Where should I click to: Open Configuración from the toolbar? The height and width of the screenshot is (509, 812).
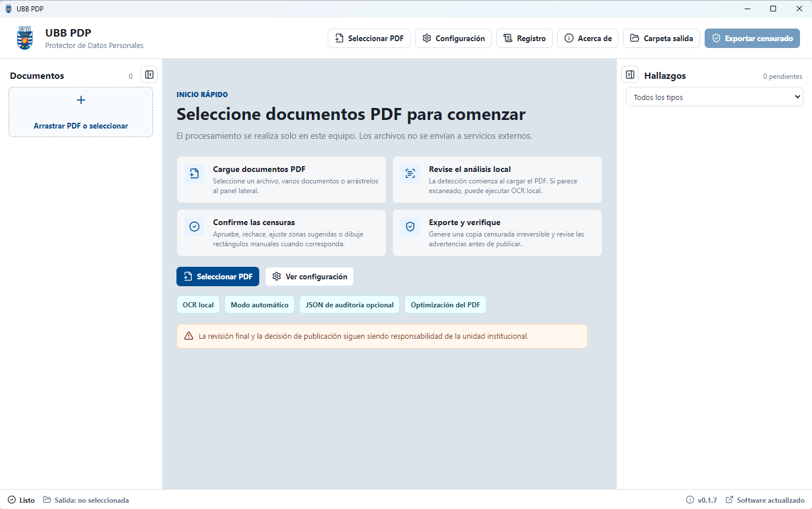coord(453,38)
